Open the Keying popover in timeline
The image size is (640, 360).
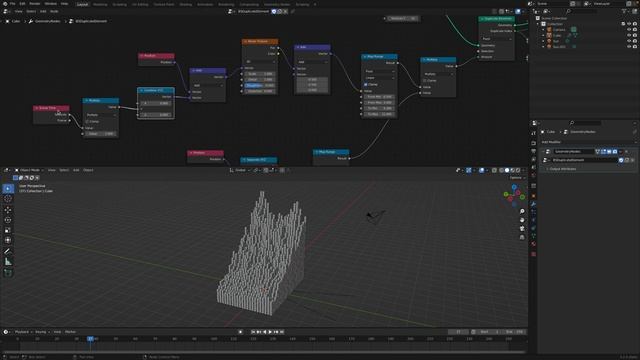coord(42,332)
